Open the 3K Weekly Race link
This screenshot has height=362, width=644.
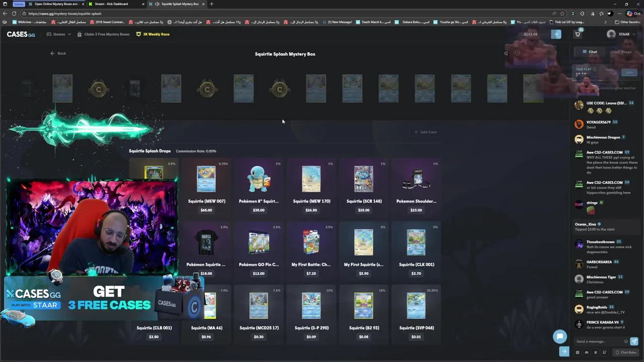coord(153,34)
